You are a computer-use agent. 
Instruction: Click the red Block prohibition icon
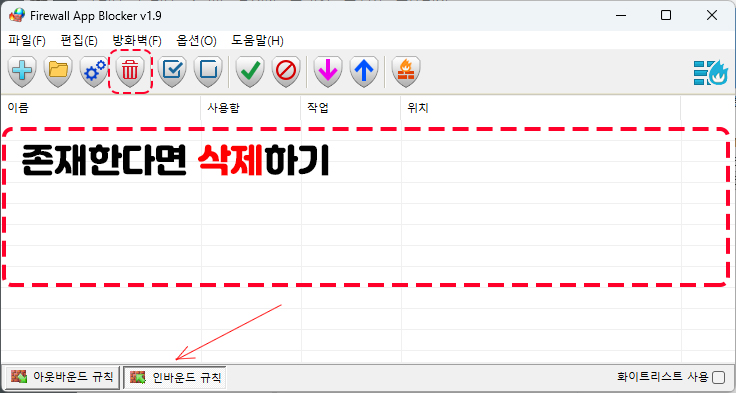click(x=285, y=71)
